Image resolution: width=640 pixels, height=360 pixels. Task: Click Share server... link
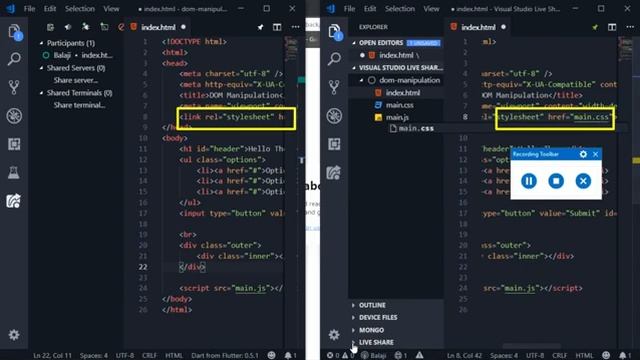point(76,80)
